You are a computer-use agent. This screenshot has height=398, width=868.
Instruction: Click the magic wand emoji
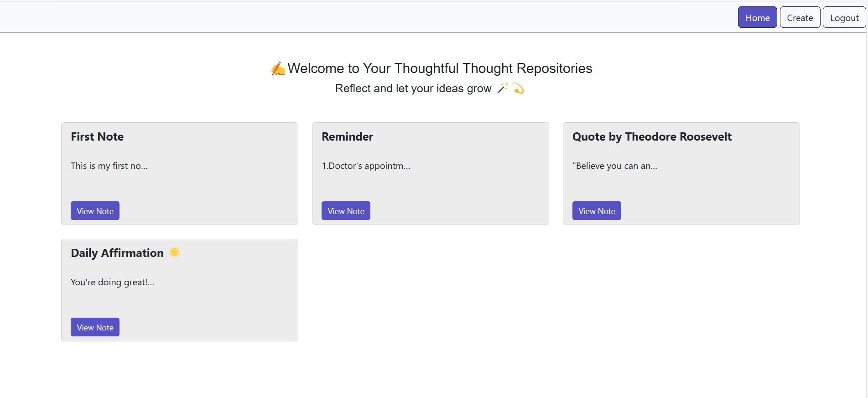(x=503, y=88)
